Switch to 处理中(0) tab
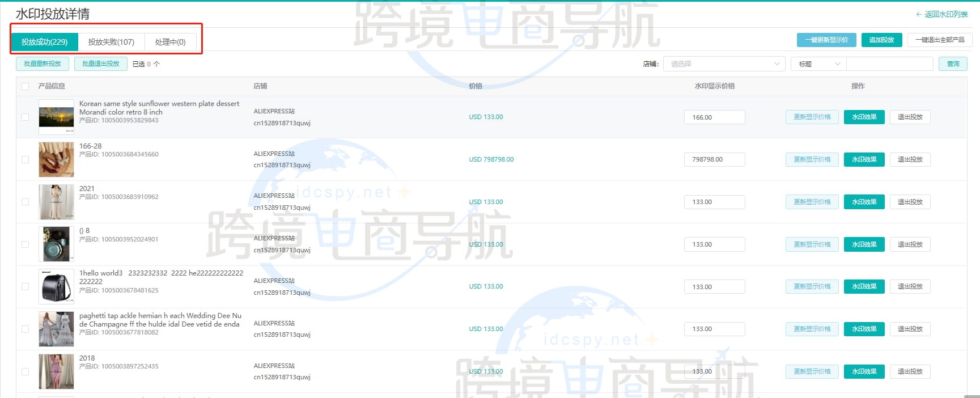This screenshot has width=980, height=398. click(x=170, y=42)
